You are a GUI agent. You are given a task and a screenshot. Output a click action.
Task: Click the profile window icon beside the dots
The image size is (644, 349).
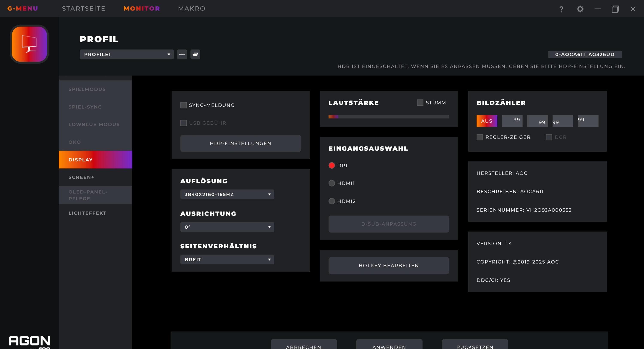click(x=195, y=54)
